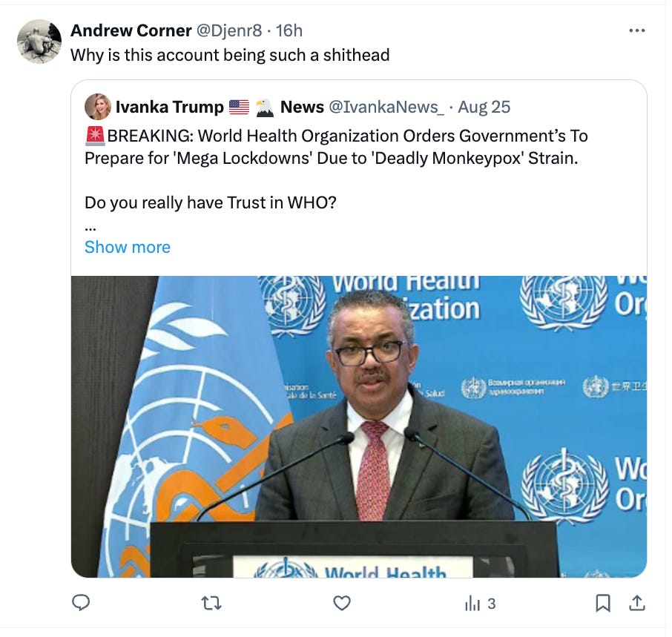Click the Andrew Corner display name
The width and height of the screenshot is (672, 637).
131,30
